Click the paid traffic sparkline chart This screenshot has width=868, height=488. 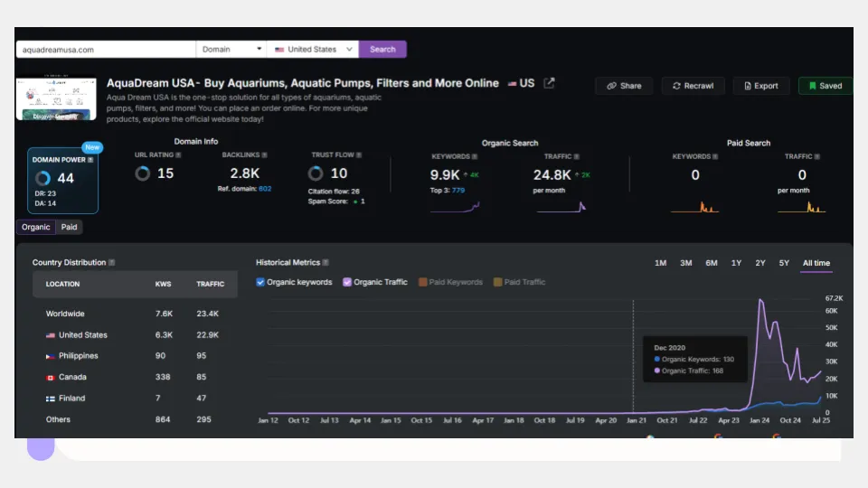coord(802,207)
